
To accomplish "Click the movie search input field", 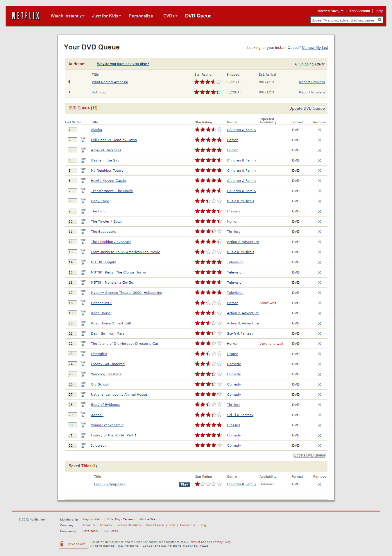I will (344, 20).
